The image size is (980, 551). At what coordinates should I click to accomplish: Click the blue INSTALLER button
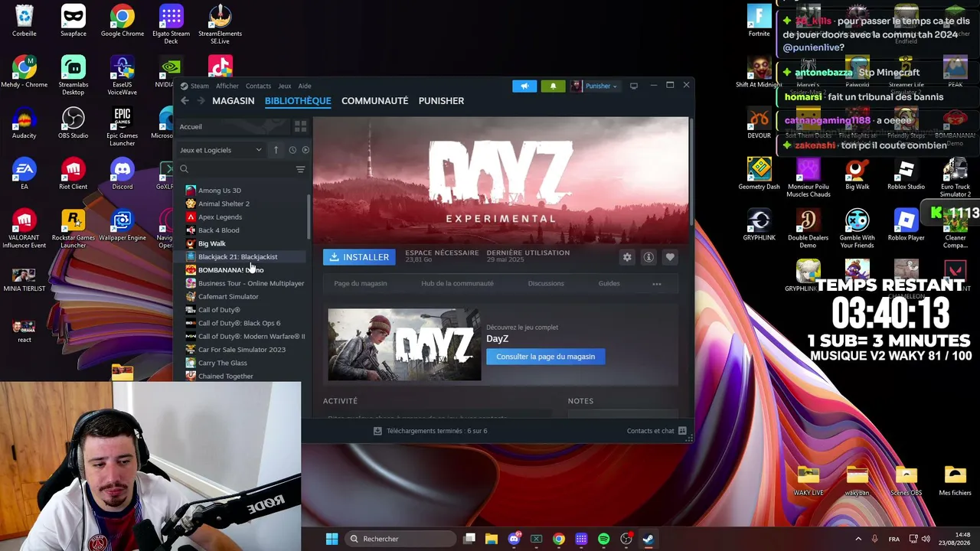coord(359,257)
